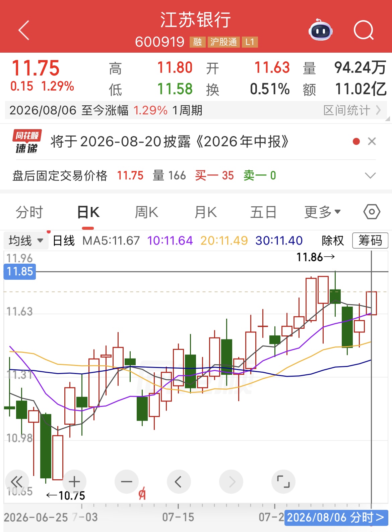Tap the turnover rate 0.51%
392x532 pixels.
[x=270, y=89]
